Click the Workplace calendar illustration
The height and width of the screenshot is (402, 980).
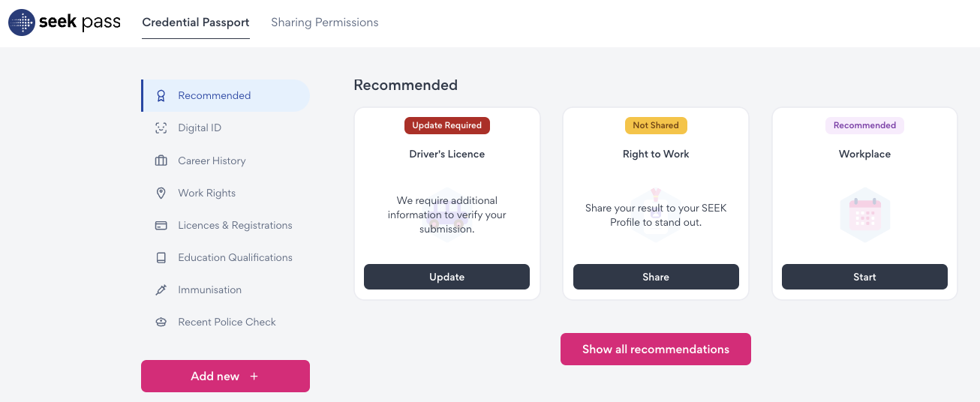pyautogui.click(x=864, y=215)
